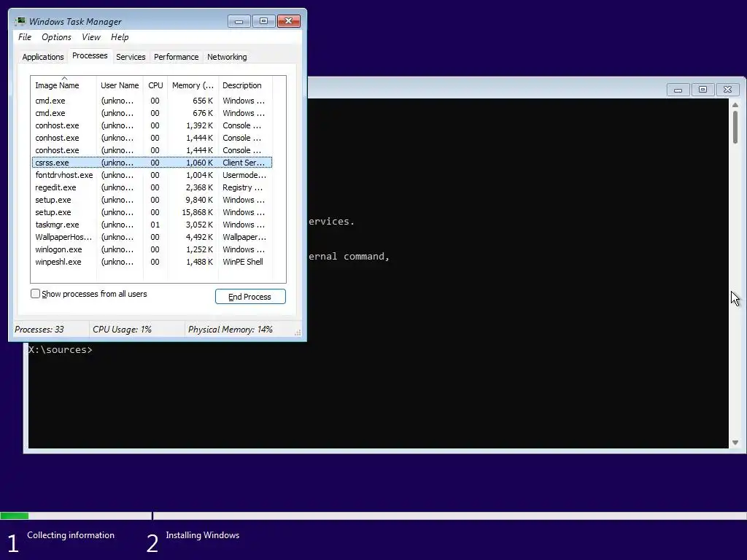Open the File menu
Screen dimensions: 747x560
point(25,37)
